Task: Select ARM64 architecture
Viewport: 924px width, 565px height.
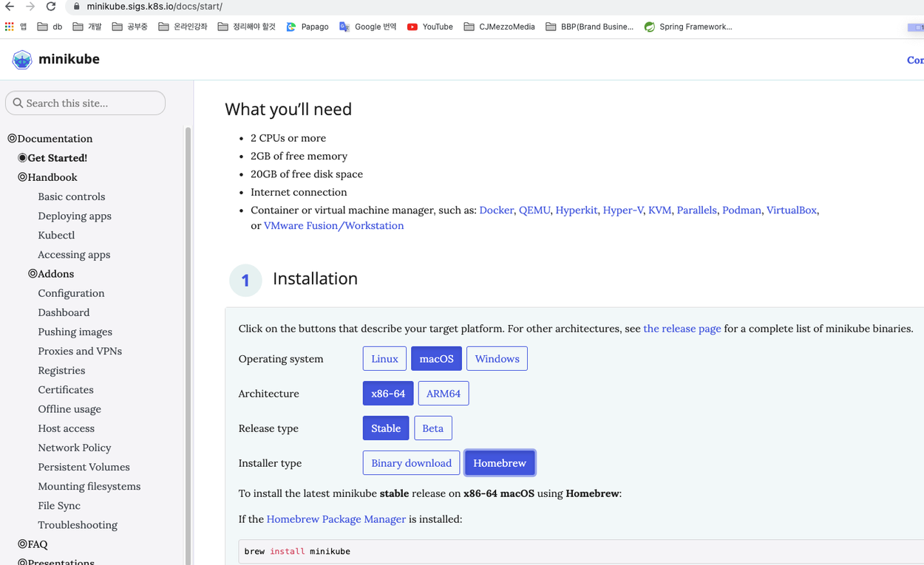Action: point(444,394)
